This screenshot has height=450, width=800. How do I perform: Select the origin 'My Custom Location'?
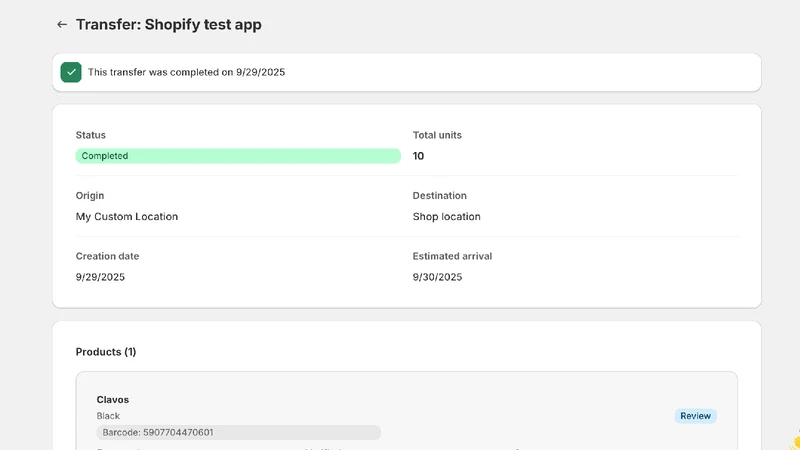(x=127, y=217)
